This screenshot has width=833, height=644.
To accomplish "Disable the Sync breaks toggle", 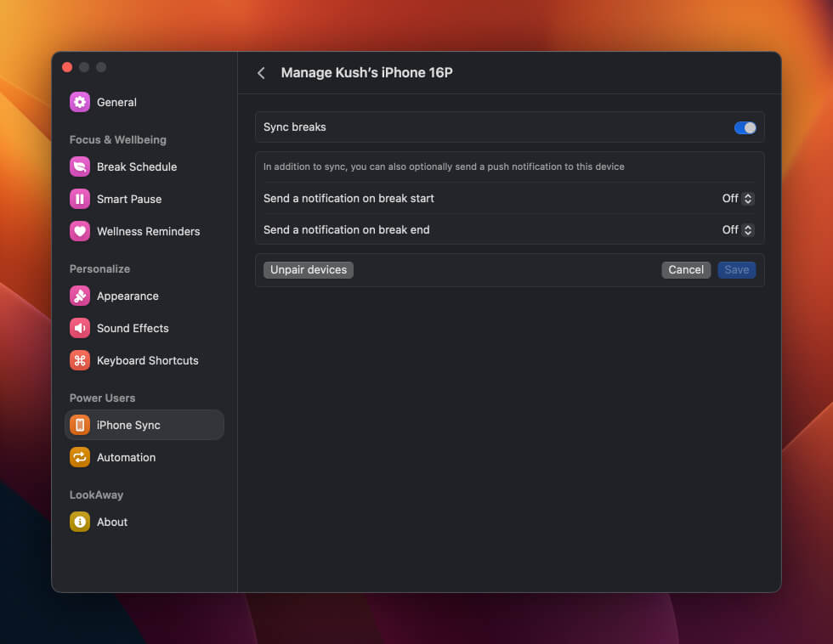I will click(x=745, y=127).
